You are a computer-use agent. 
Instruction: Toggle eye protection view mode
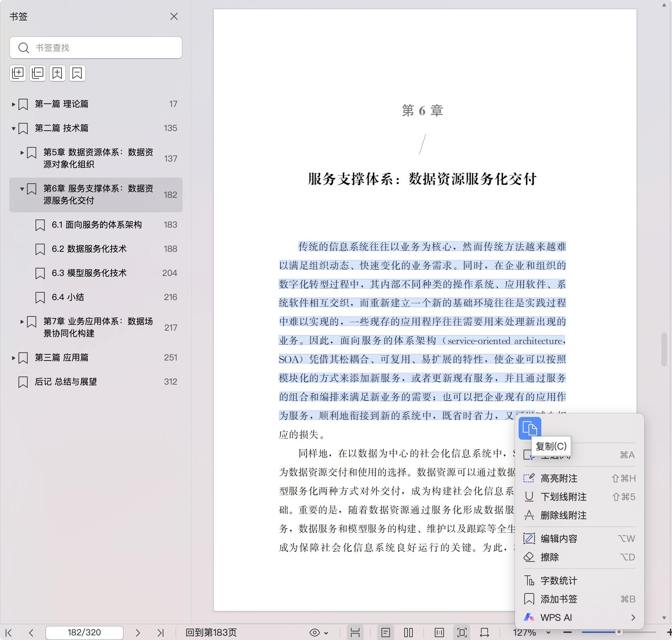point(315,633)
